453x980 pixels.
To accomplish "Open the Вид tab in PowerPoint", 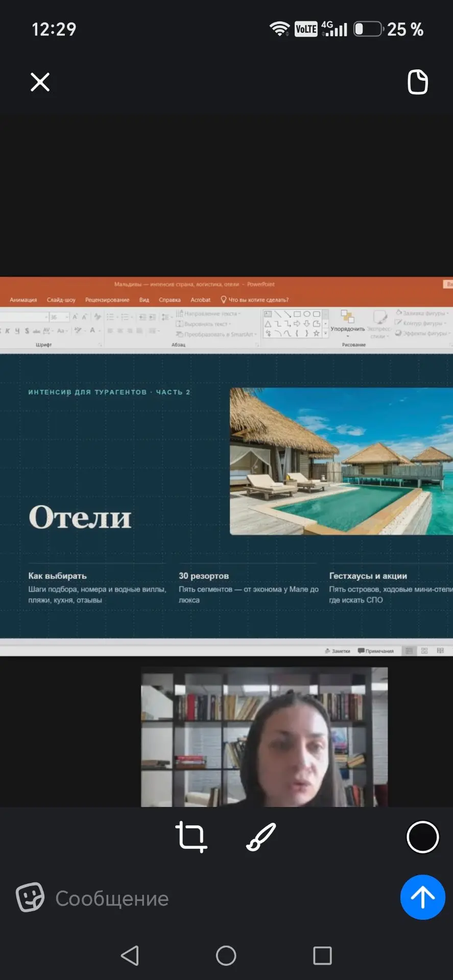I will coord(144,300).
